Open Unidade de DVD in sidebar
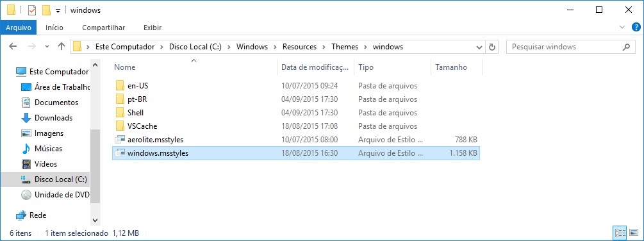Image resolution: width=644 pixels, height=241 pixels. coord(54,195)
